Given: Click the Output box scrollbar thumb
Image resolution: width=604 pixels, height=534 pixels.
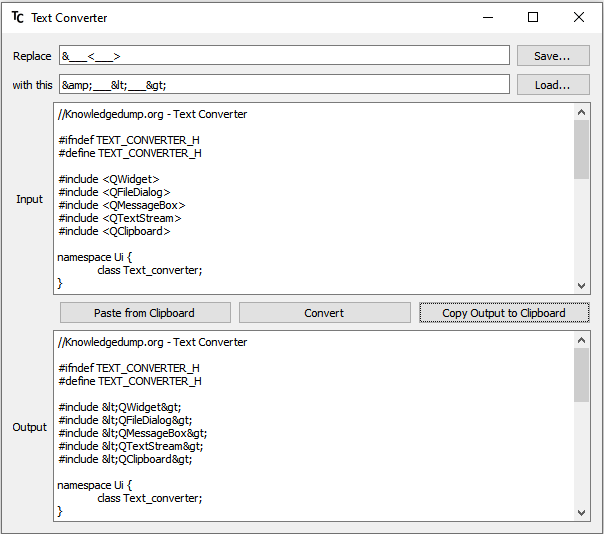Looking at the screenshot, I should (581, 377).
